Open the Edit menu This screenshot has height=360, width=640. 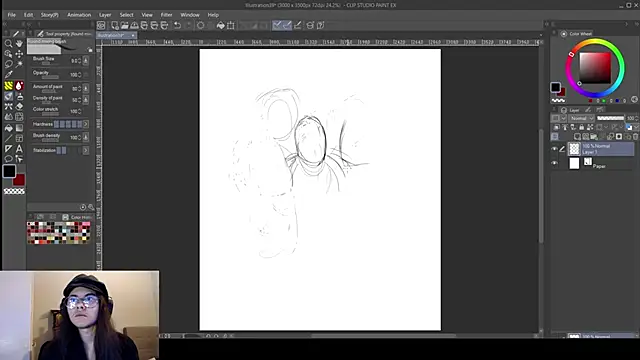28,15
